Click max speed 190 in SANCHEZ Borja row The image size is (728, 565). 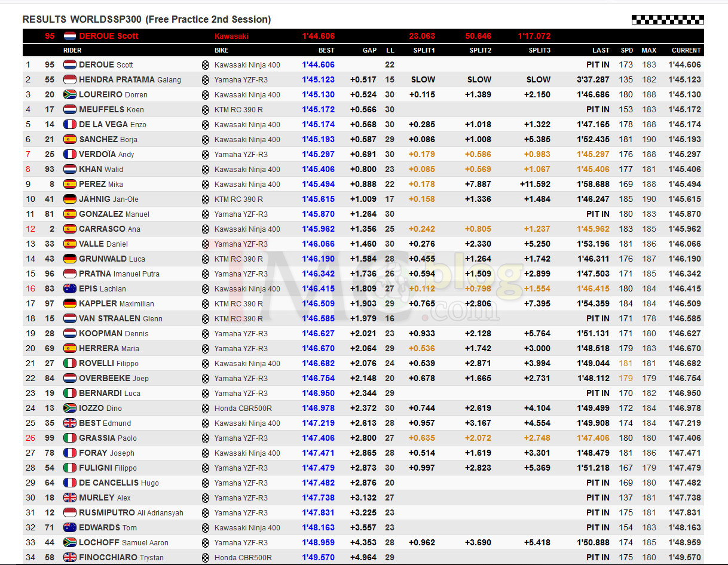(649, 139)
